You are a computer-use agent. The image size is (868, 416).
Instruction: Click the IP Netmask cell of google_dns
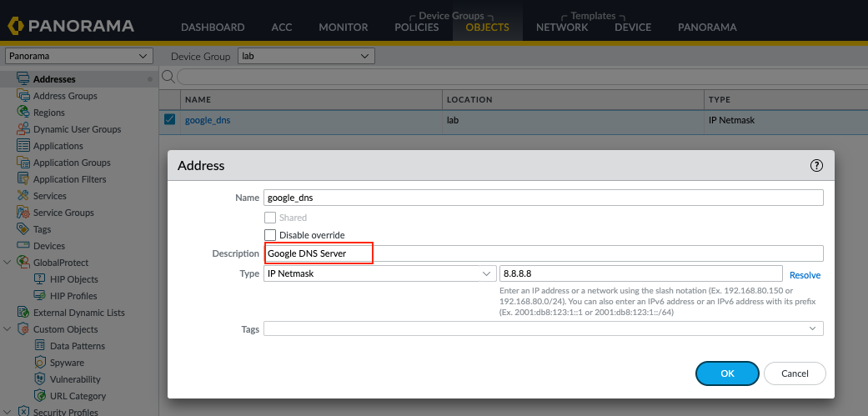(731, 120)
